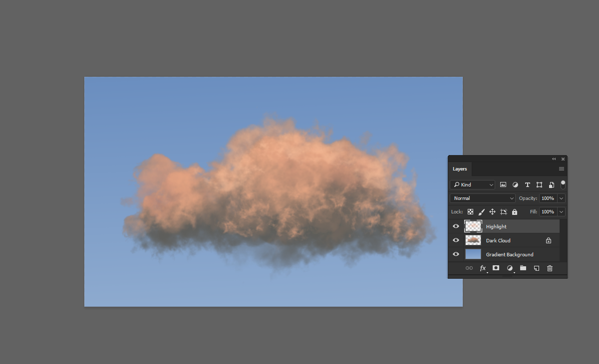The width and height of the screenshot is (599, 364).
Task: Expand the Opacity slider arrow
Action: coord(562,198)
